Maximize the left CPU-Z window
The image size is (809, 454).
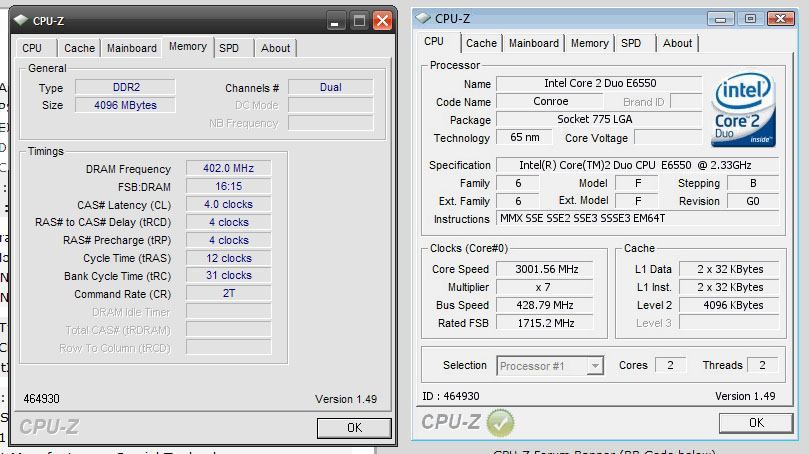click(x=359, y=21)
